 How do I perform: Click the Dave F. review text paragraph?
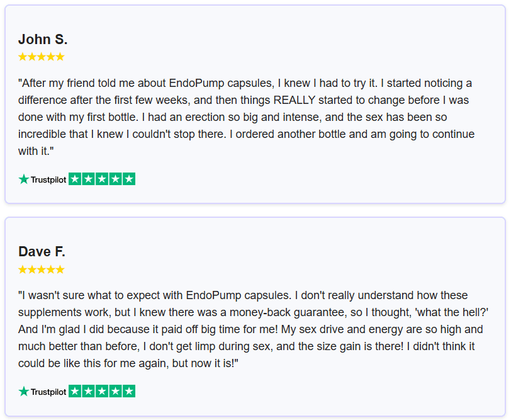[x=253, y=329]
